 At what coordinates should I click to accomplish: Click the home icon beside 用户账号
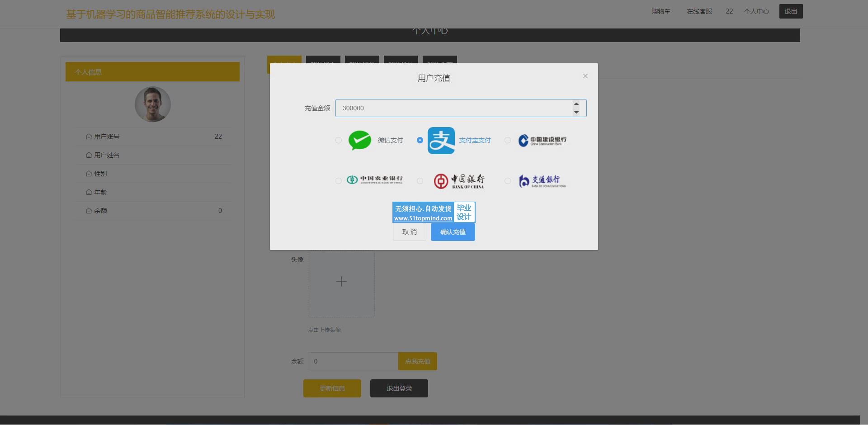point(89,137)
